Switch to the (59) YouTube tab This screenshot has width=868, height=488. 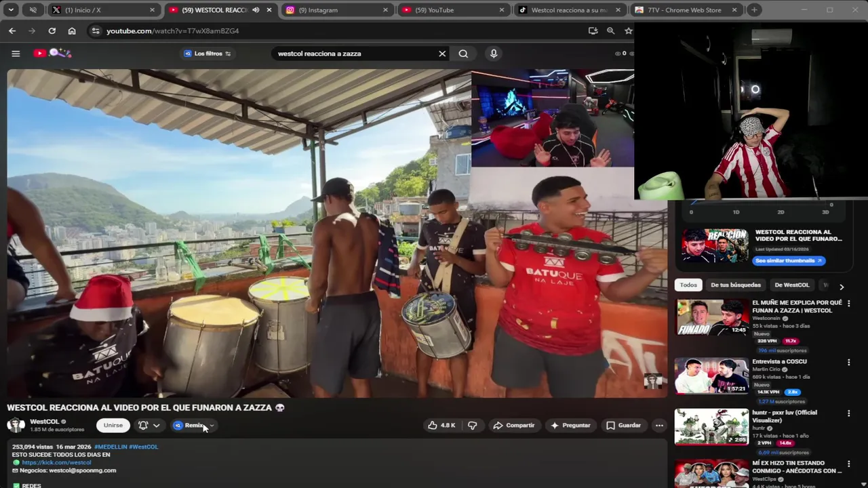453,10
